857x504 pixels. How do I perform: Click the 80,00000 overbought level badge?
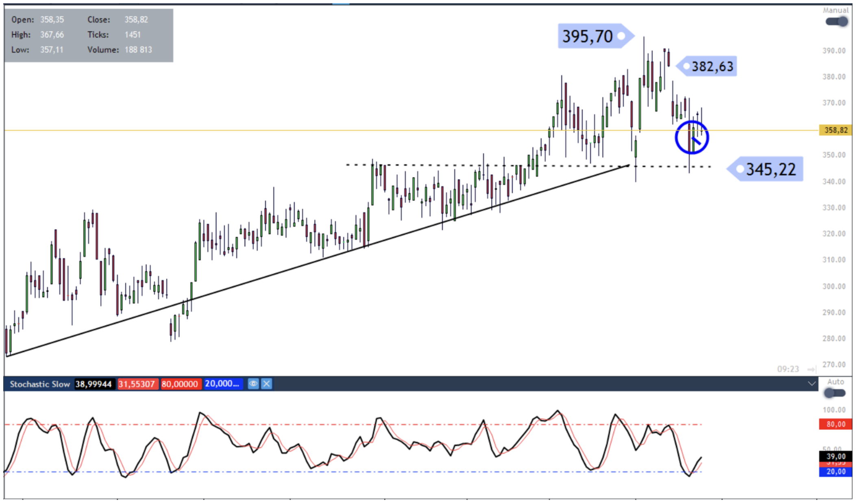click(180, 384)
